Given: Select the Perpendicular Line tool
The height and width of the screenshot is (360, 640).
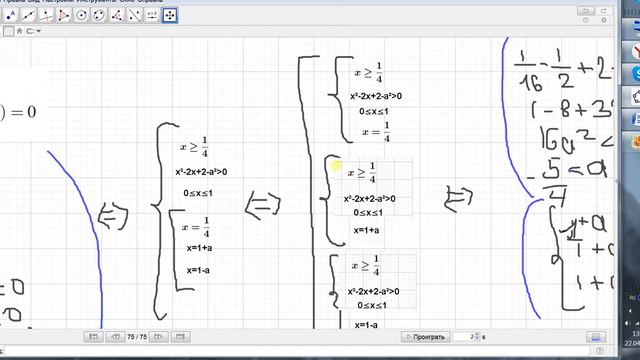Looking at the screenshot, I should point(46,16).
